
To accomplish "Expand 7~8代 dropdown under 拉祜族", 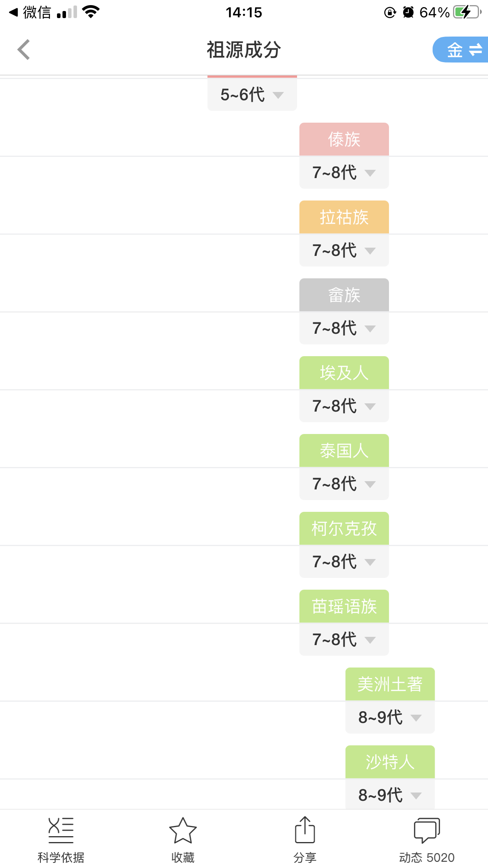I will pyautogui.click(x=344, y=250).
